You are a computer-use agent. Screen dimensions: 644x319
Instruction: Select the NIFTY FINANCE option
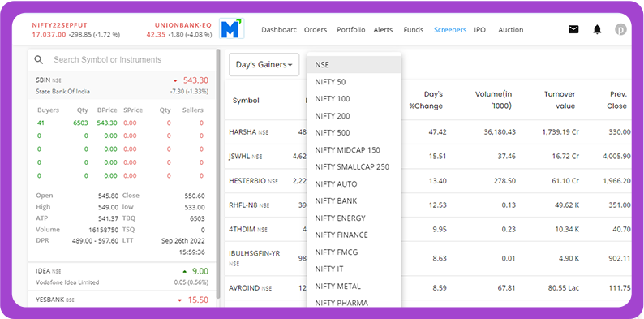354,235
